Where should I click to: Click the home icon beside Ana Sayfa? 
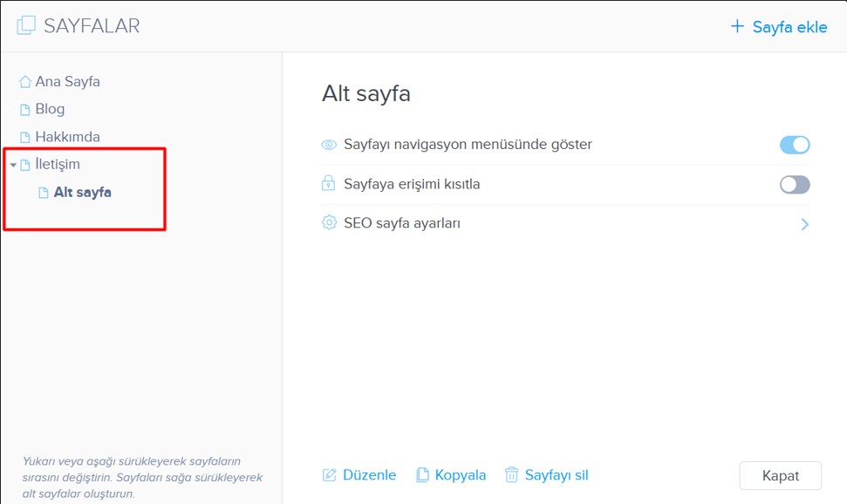point(25,82)
